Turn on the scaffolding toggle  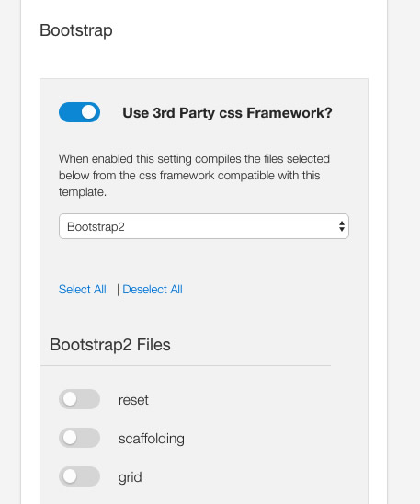[x=79, y=438]
